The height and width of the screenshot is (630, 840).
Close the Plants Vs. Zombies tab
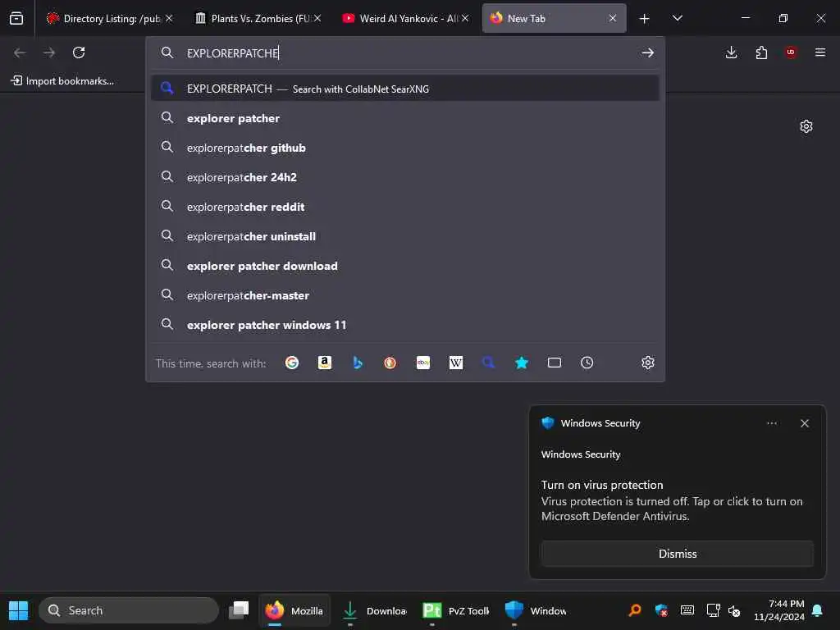click(x=317, y=18)
